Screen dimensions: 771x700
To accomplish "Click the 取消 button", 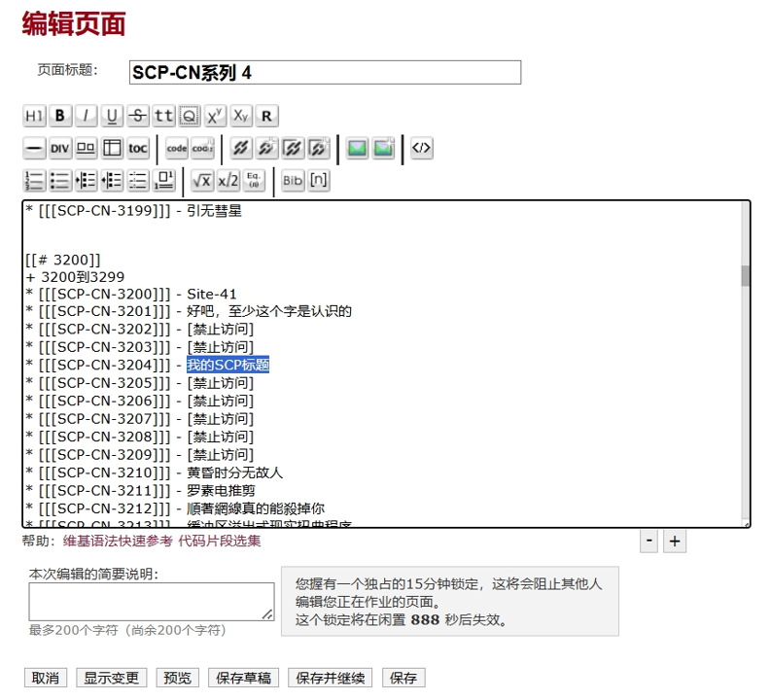I will pos(46,678).
